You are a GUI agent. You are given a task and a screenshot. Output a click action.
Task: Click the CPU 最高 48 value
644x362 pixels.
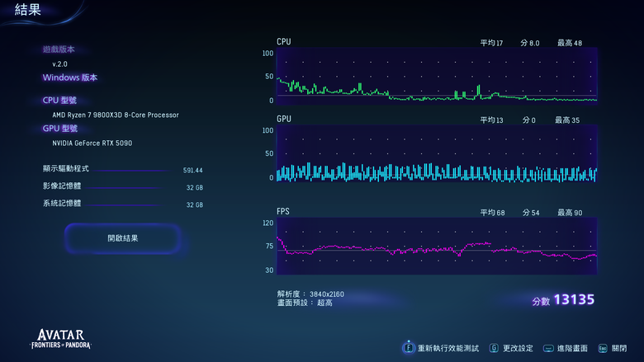(569, 43)
